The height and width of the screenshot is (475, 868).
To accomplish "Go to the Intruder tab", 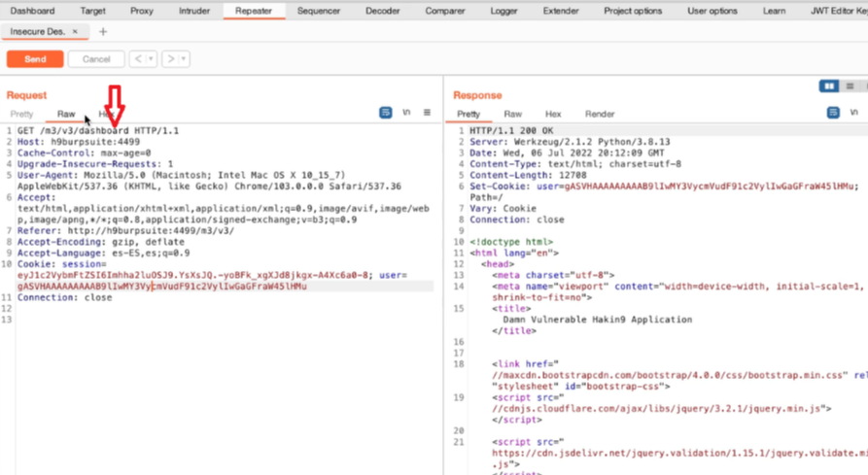I will (194, 11).
